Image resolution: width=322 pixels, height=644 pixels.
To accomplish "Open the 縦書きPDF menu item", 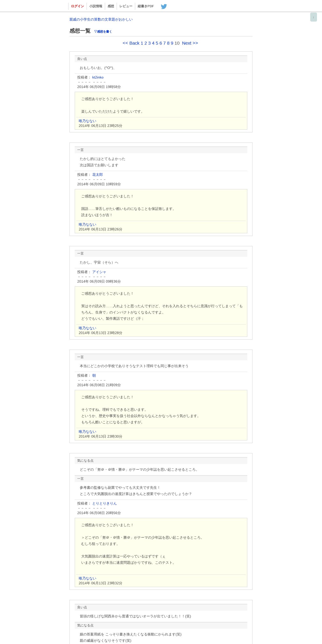I will tap(146, 6).
